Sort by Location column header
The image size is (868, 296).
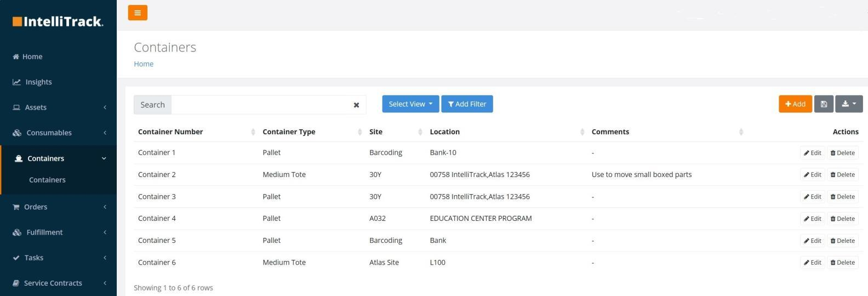coord(506,132)
